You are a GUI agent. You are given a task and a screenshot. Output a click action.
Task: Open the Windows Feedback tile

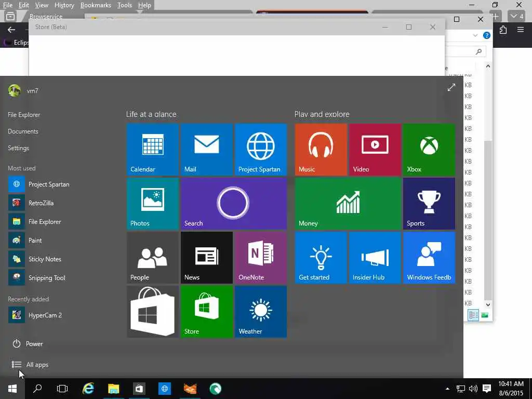[x=429, y=258]
